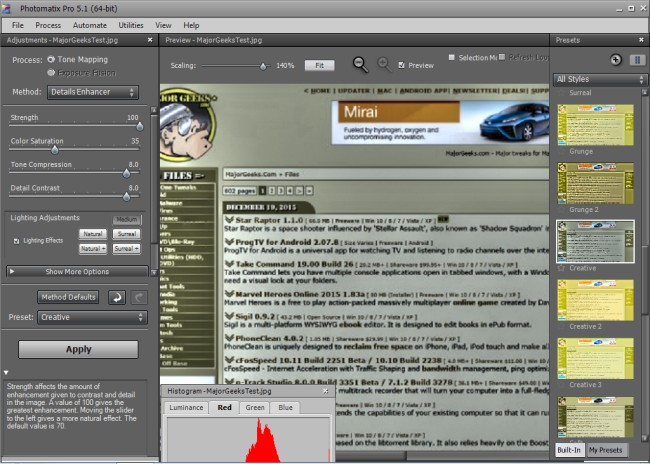Image resolution: width=650 pixels, height=464 pixels.
Task: Toggle the Refresh Loupe checkbox
Action: [502, 57]
